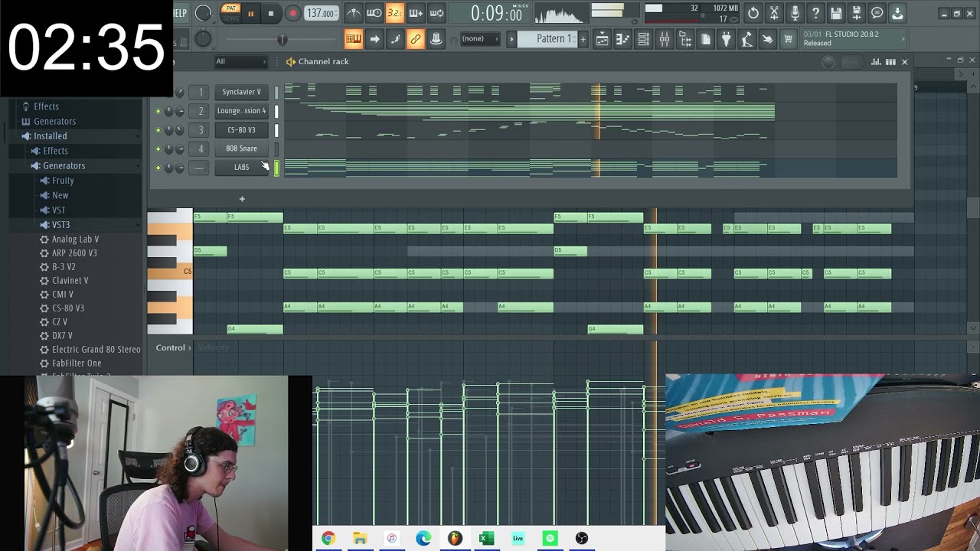Image resolution: width=980 pixels, height=551 pixels.
Task: Add a channel with the plus button
Action: (242, 199)
